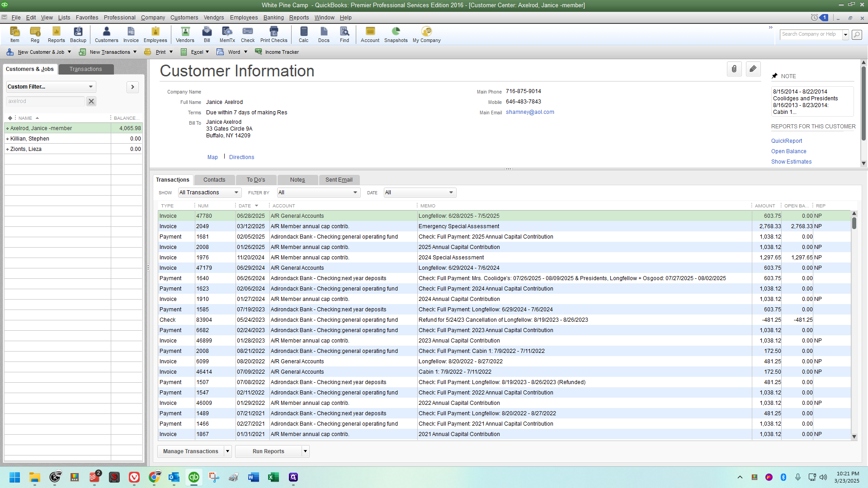Open the MemTx memorized transactions icon
Viewport: 868px width, 488px height.
coord(227,34)
